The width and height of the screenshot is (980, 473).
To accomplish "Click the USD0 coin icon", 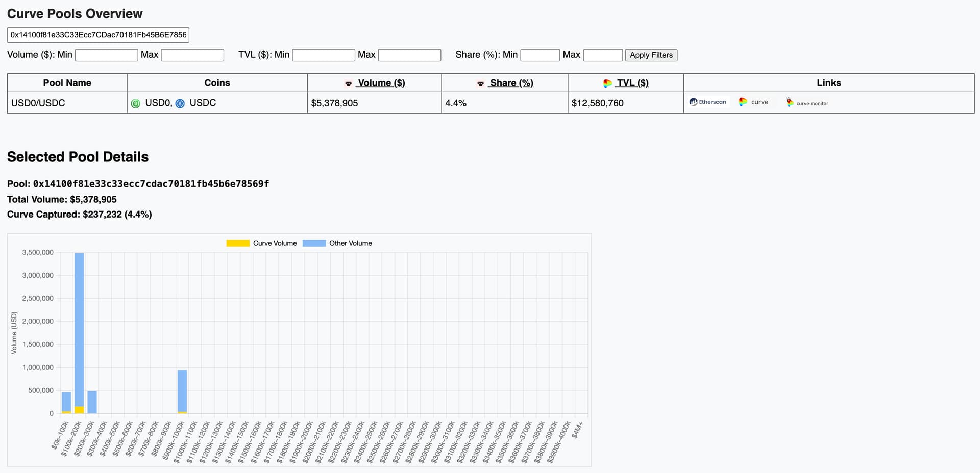I will (136, 103).
